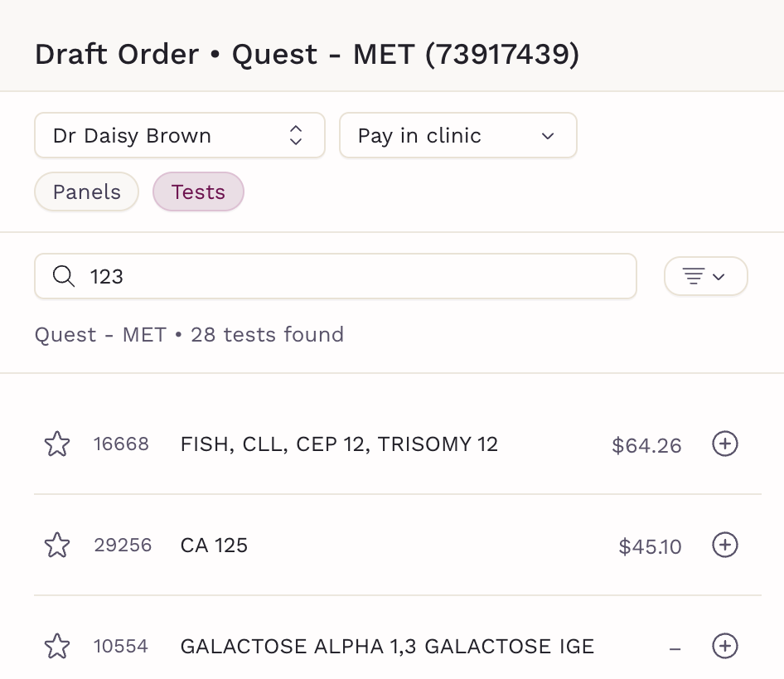
Task: Select the Tests tab
Action: tap(198, 192)
